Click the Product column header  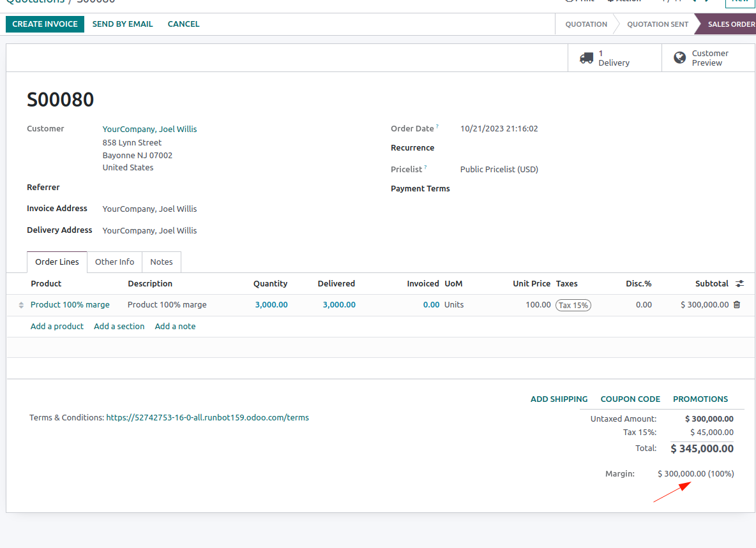pos(46,284)
